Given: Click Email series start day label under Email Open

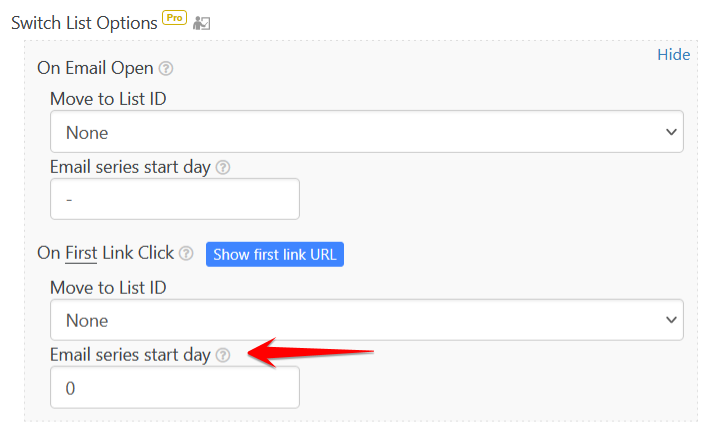Looking at the screenshot, I should (130, 167).
